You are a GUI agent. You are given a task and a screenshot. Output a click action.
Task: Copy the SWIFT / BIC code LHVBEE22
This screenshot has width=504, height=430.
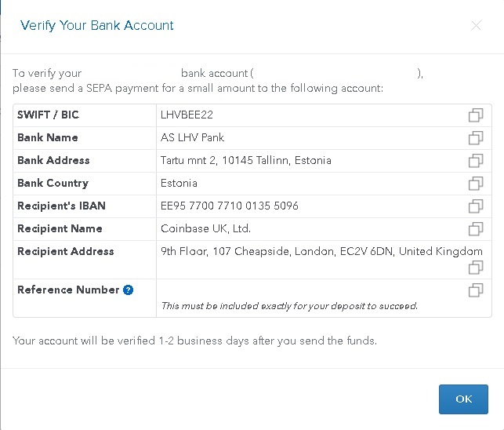point(476,115)
